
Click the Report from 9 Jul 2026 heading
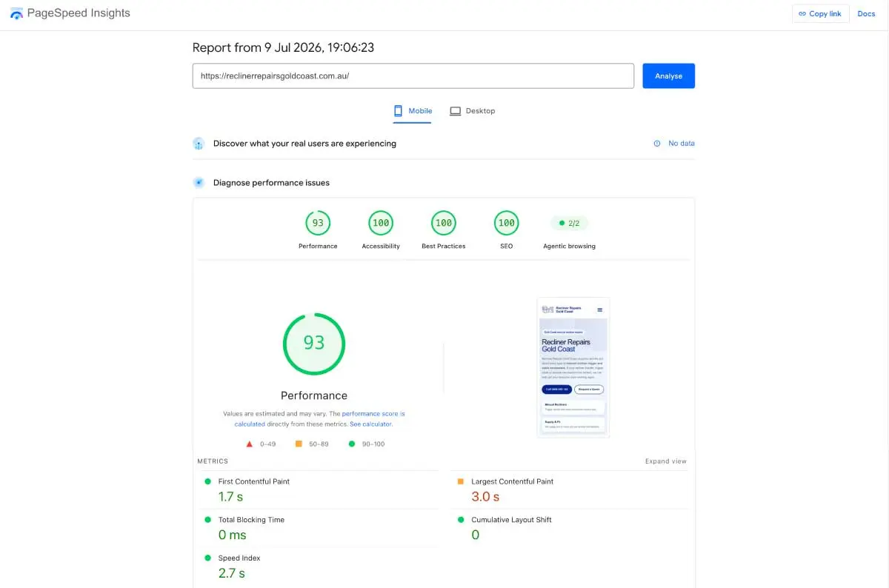283,47
